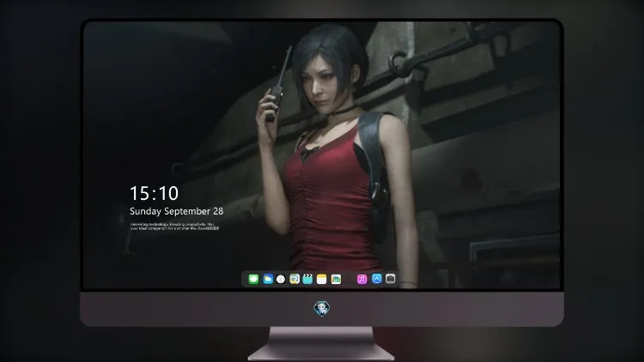Launch the clapperboard video app in dock
This screenshot has height=362, width=644.
(307, 279)
